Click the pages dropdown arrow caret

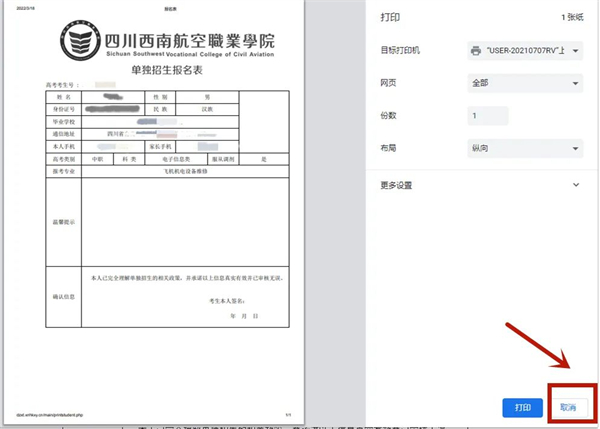(x=576, y=83)
